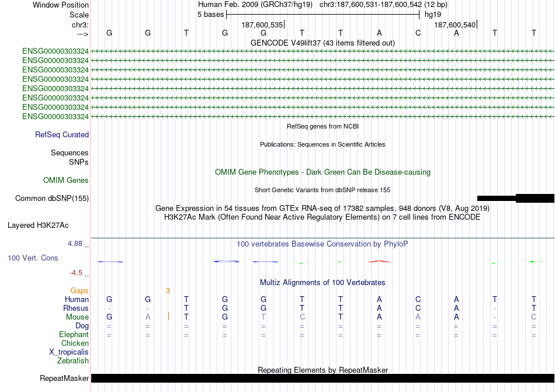
Task: Click the orange Gaps label
Action: (x=79, y=290)
